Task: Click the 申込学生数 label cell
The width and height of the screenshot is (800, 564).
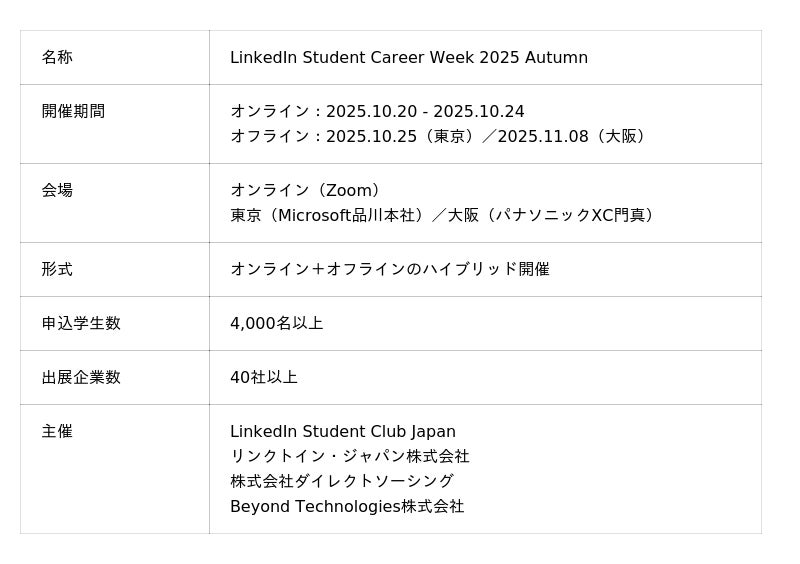Action: click(81, 323)
